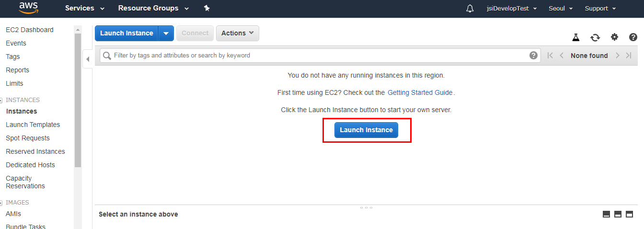Open Spot Requests in sidebar

click(x=28, y=138)
